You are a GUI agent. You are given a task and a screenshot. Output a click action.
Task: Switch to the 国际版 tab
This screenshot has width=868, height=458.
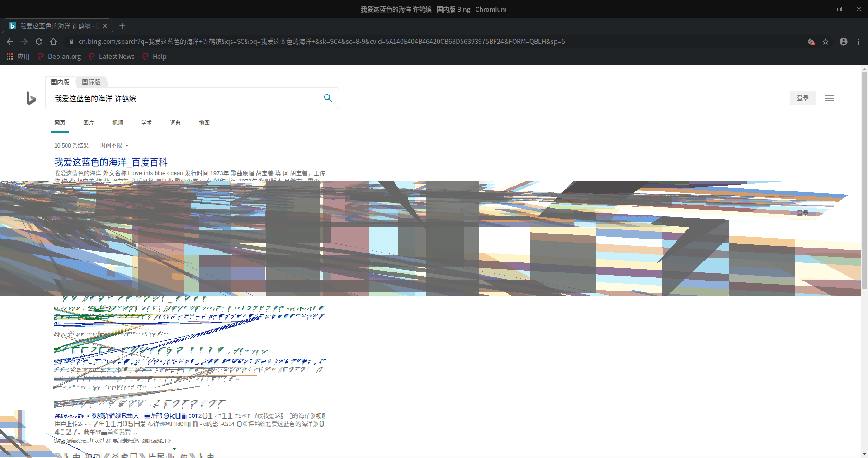point(91,82)
